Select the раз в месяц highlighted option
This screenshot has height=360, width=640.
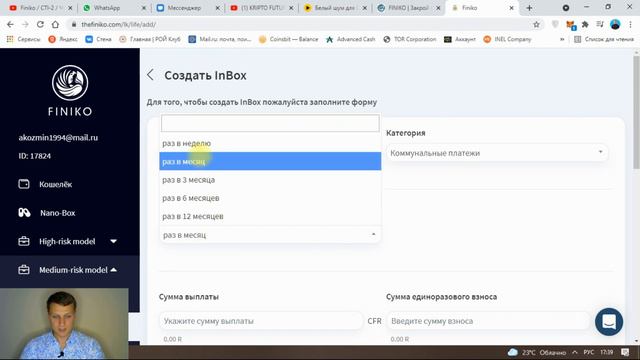(270, 161)
